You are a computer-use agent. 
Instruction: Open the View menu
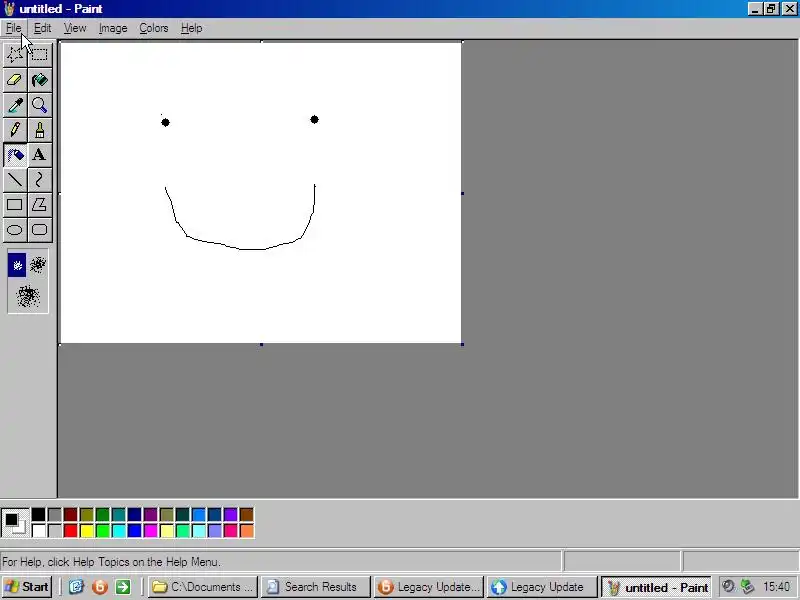click(x=74, y=28)
